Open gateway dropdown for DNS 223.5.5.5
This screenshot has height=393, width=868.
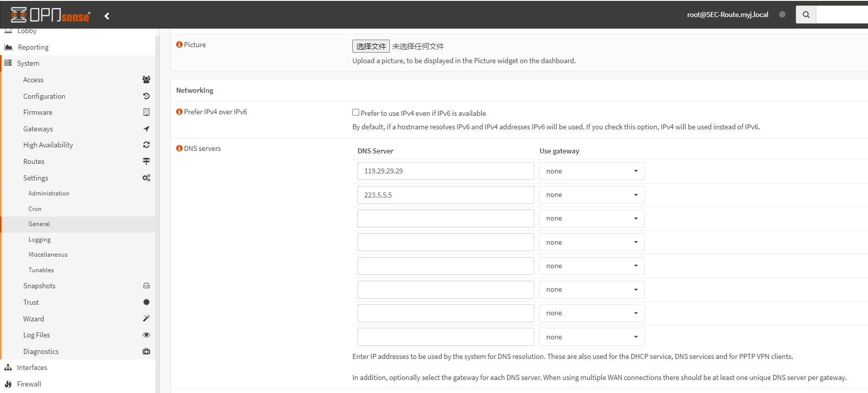[592, 194]
